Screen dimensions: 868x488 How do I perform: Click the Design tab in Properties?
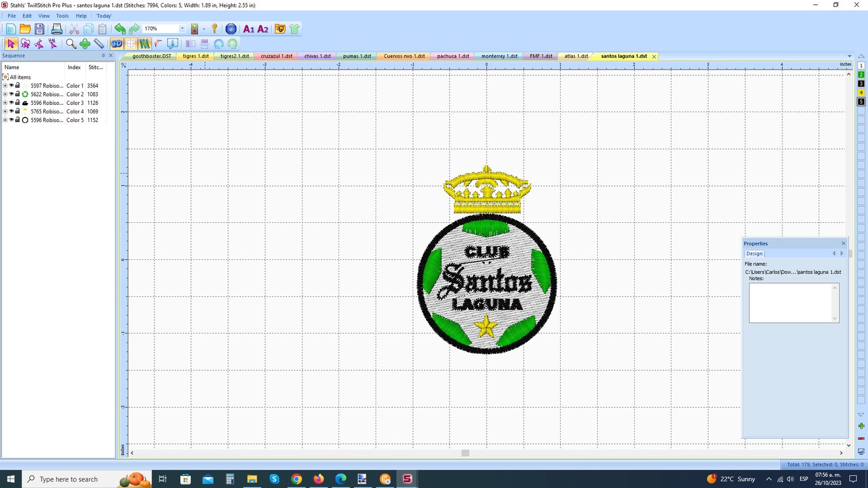coord(754,254)
